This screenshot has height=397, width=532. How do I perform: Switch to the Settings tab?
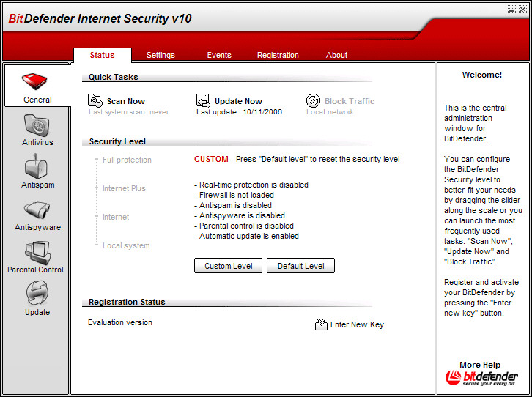pos(160,55)
